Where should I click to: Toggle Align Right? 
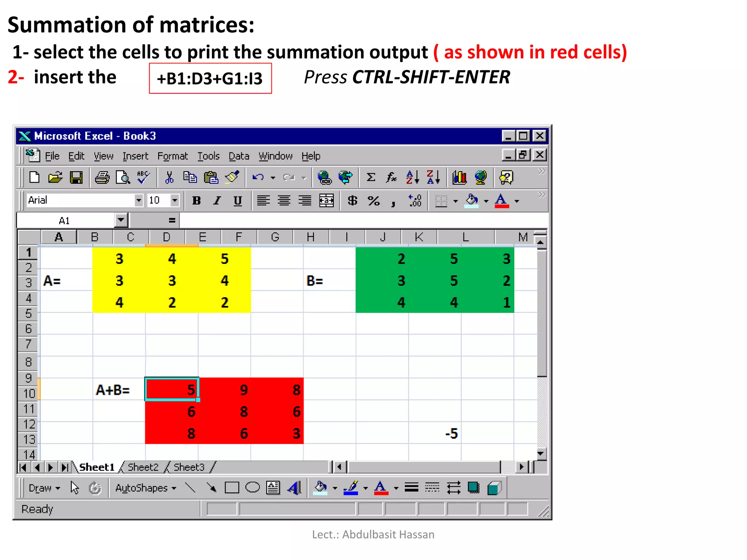tap(305, 201)
